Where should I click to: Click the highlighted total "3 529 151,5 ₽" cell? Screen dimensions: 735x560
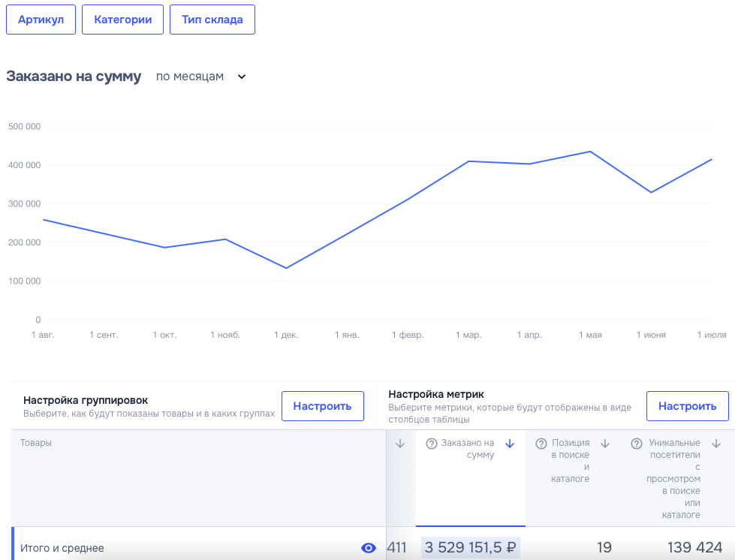[x=471, y=548]
